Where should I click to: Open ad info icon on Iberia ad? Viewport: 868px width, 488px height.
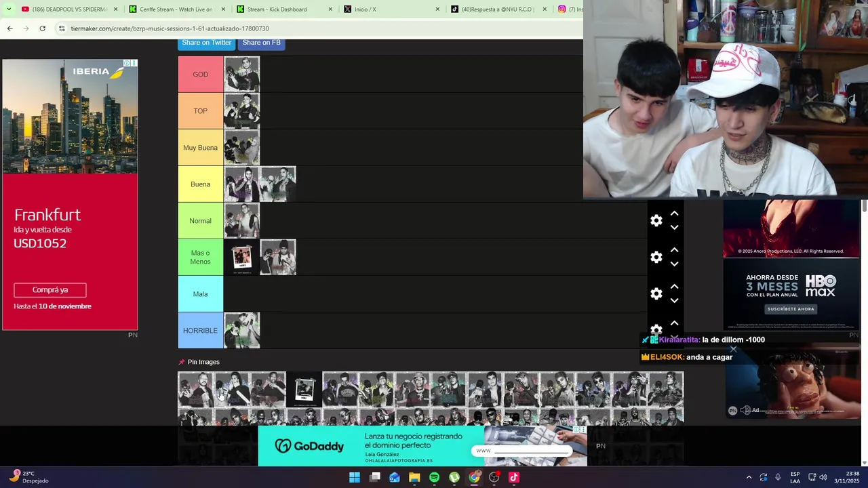click(x=126, y=63)
